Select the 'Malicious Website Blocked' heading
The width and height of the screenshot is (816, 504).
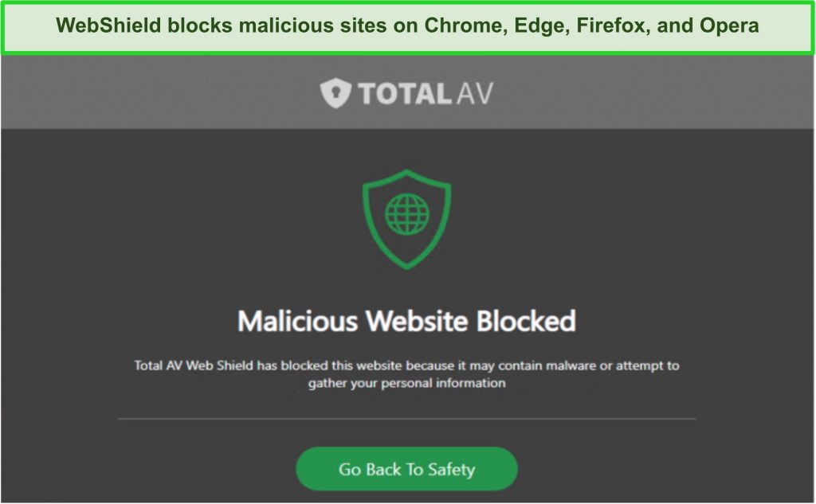[x=407, y=321]
